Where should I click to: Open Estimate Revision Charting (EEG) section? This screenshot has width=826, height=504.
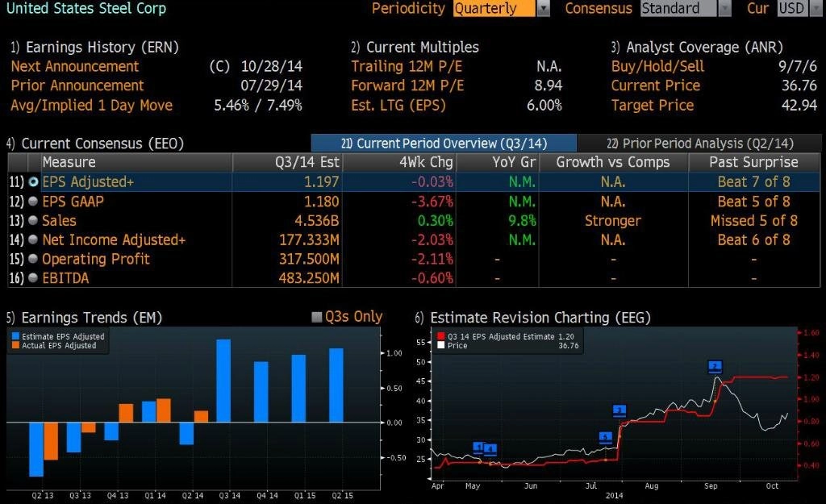532,318
